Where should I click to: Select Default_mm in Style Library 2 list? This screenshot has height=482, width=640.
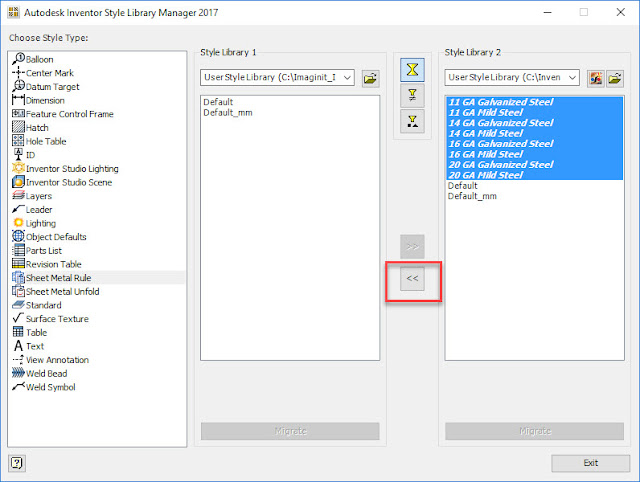pos(472,196)
